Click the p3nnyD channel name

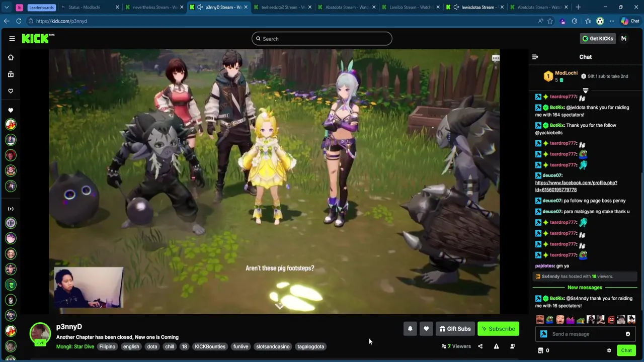(x=69, y=327)
